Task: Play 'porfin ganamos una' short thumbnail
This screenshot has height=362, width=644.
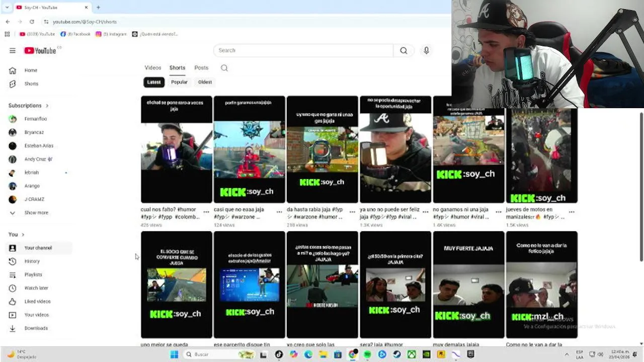Action: [x=250, y=149]
